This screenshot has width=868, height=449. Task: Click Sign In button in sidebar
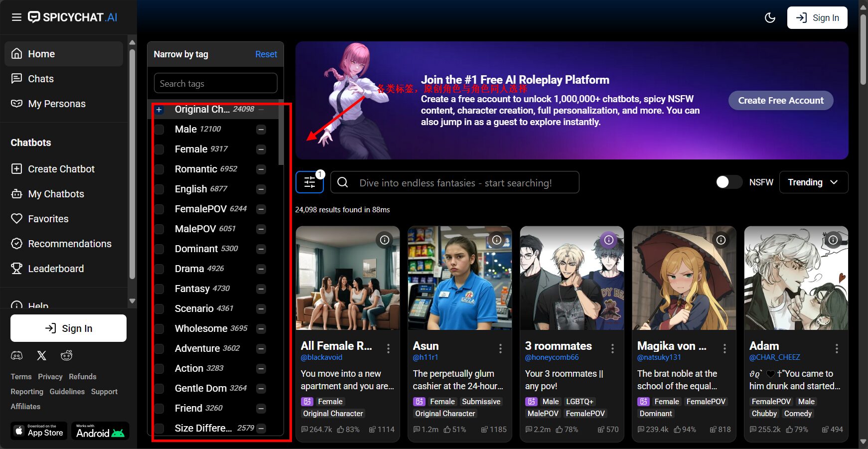68,328
